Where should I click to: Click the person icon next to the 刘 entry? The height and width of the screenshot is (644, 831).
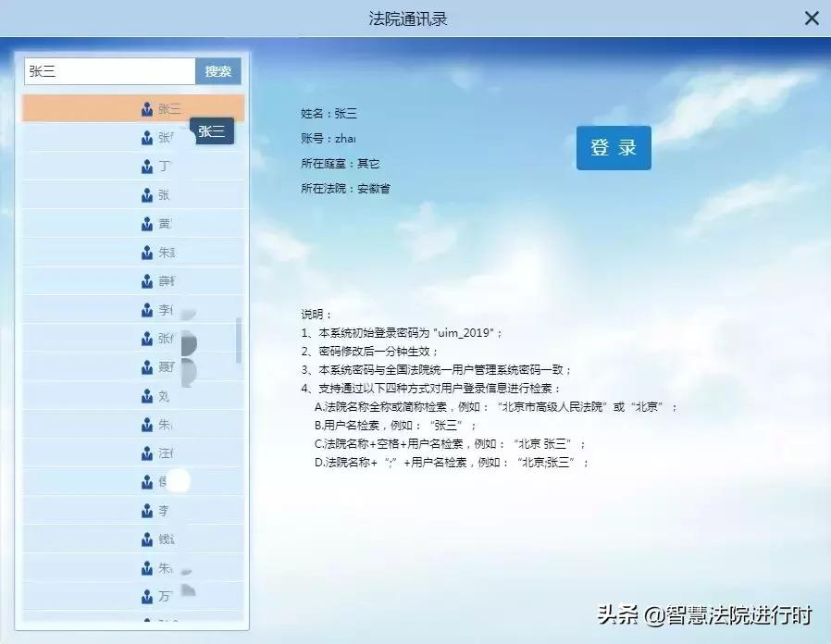pyautogui.click(x=149, y=395)
